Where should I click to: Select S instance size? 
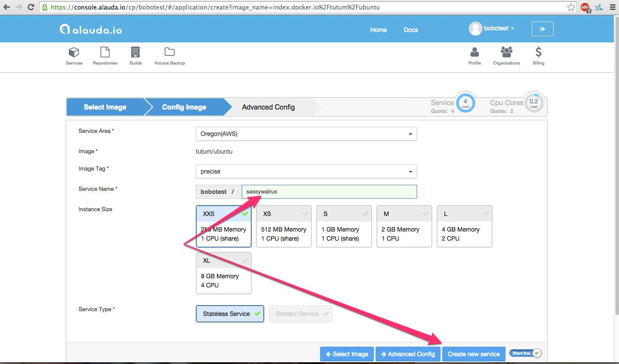pyautogui.click(x=344, y=226)
